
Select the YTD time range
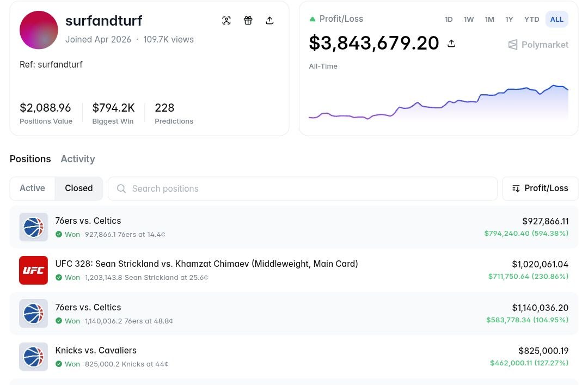click(x=531, y=20)
